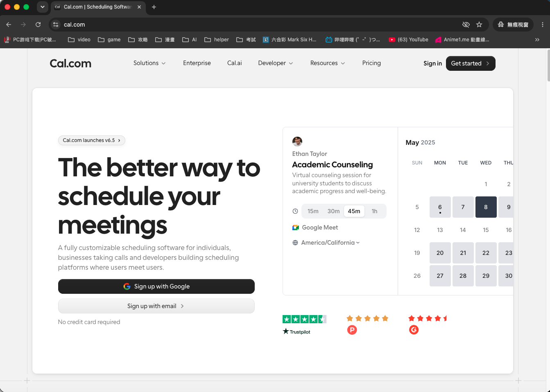This screenshot has height=392, width=550.
Task: Select May 6 on the calendar
Action: coord(440,207)
